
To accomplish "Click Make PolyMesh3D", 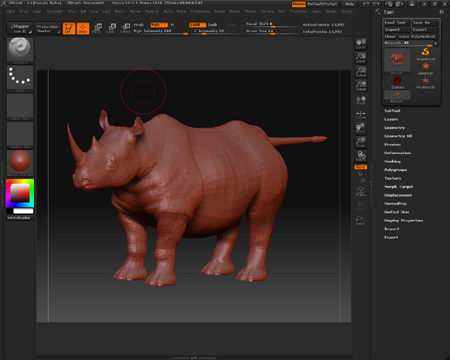I will [419, 37].
